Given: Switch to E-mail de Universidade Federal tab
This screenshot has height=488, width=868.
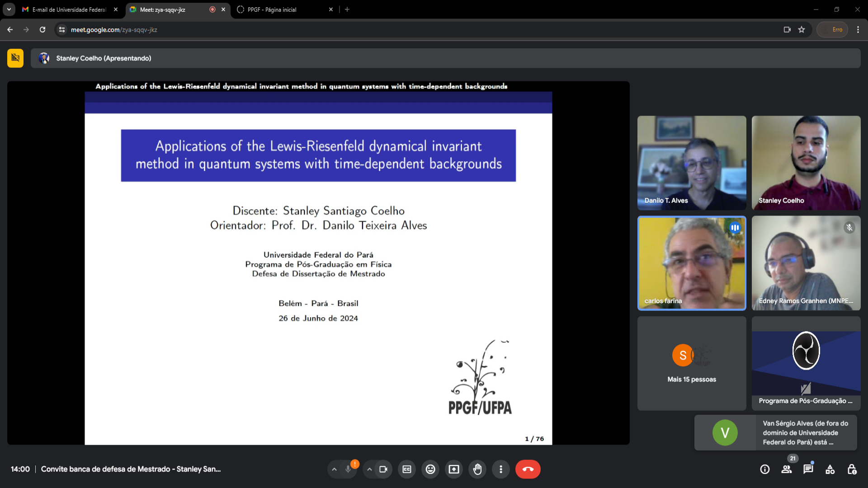Looking at the screenshot, I should point(69,9).
